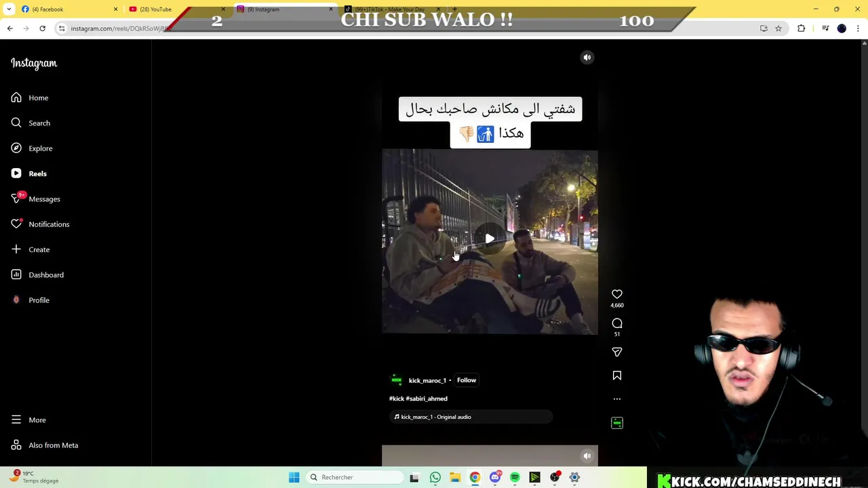Bookmark this page with the star
Viewport: 868px width, 488px height.
click(x=778, y=28)
